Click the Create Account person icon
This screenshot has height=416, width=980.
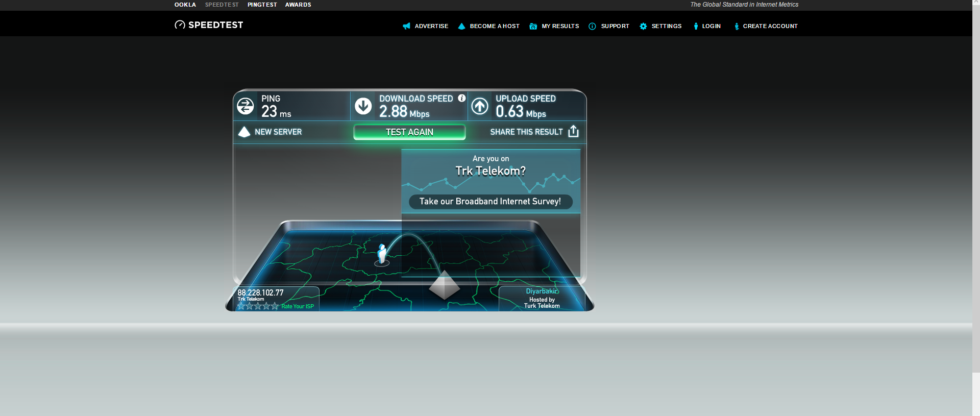[737, 26]
